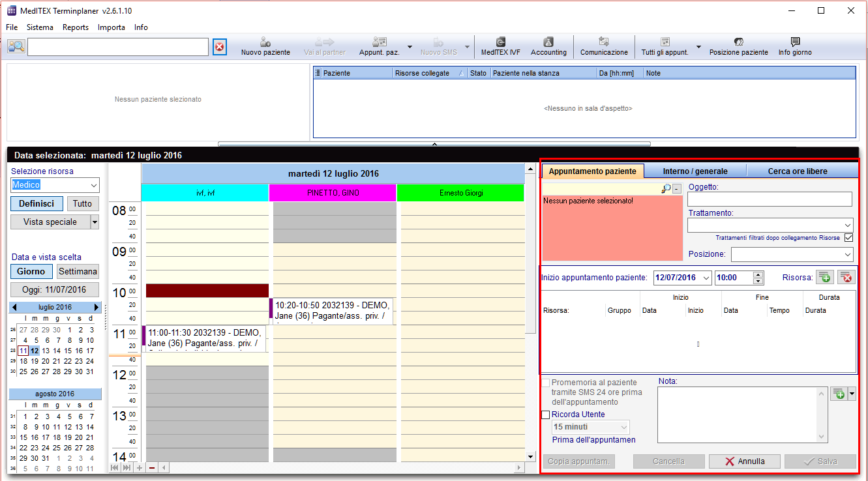Create a new patient with Nuovo paziente
Screen dimensions: 868x481
click(x=265, y=46)
